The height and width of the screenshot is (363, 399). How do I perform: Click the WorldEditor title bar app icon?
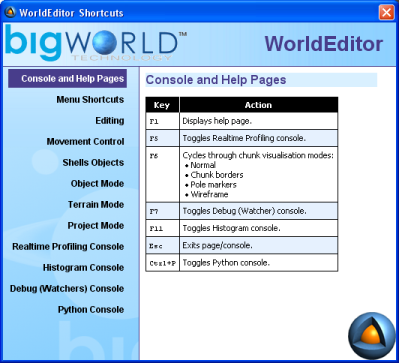tap(10, 12)
